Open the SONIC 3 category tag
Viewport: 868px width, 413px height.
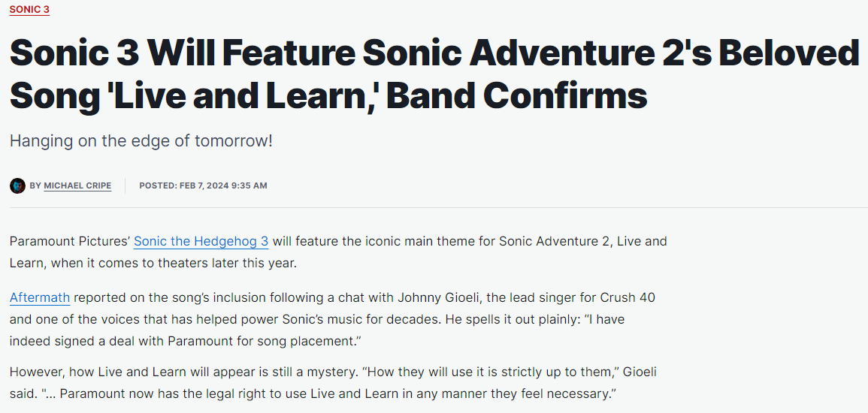[29, 9]
